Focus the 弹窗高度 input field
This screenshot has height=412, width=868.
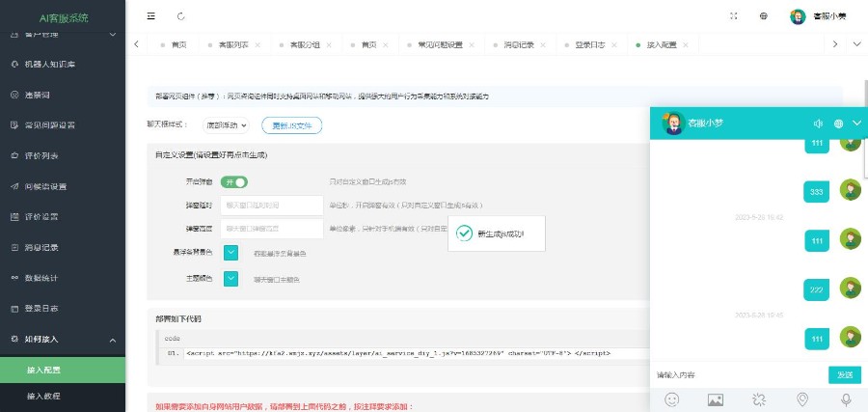pos(272,228)
